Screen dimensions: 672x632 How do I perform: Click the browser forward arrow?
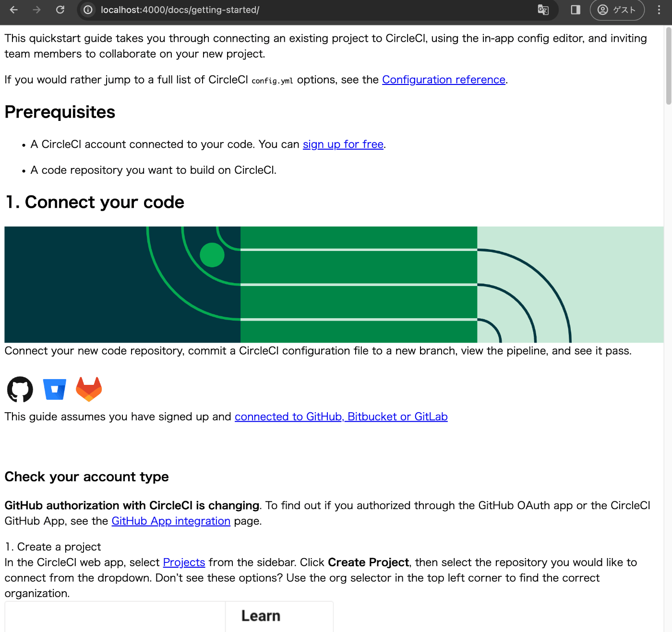(x=36, y=10)
